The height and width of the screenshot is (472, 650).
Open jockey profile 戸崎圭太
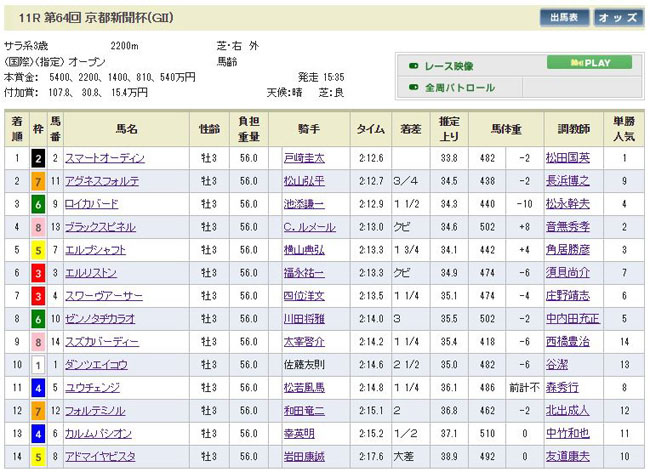[x=303, y=158]
